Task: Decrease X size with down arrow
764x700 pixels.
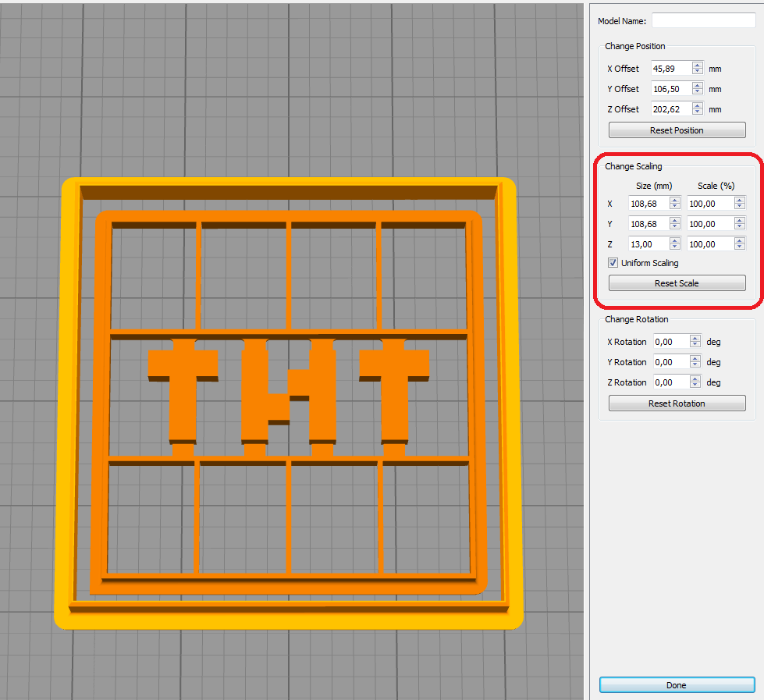Action: [675, 207]
